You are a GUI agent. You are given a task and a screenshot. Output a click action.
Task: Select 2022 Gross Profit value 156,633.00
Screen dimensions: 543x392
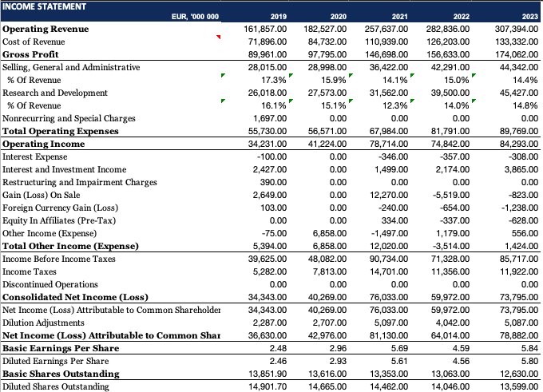click(x=448, y=55)
